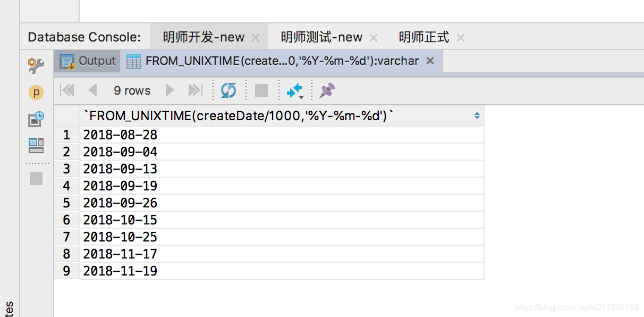Select cell 2018-10-15
Viewport: 644px width, 317px height.
pos(282,220)
